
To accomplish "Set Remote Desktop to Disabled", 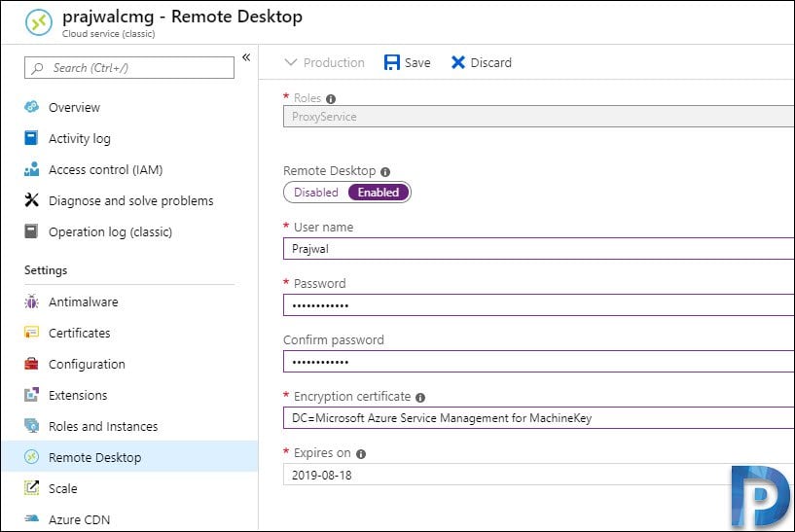I will (x=316, y=193).
